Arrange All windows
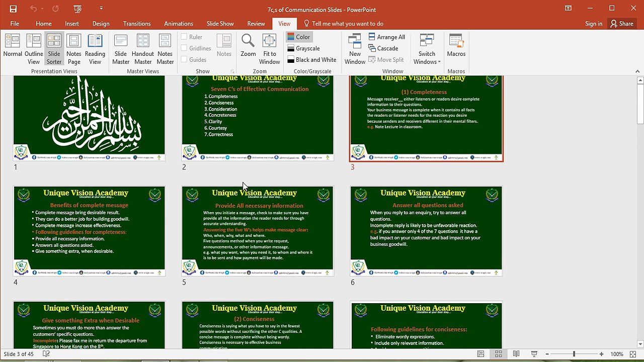This screenshot has width=644, height=362. (386, 37)
